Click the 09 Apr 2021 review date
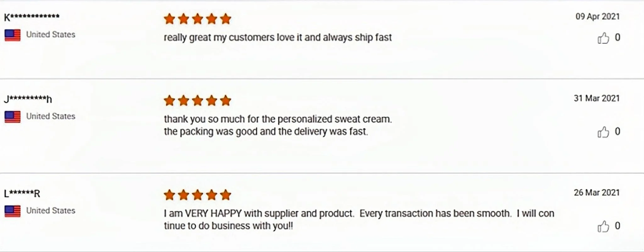Viewport: 644px width, 252px height. click(597, 17)
